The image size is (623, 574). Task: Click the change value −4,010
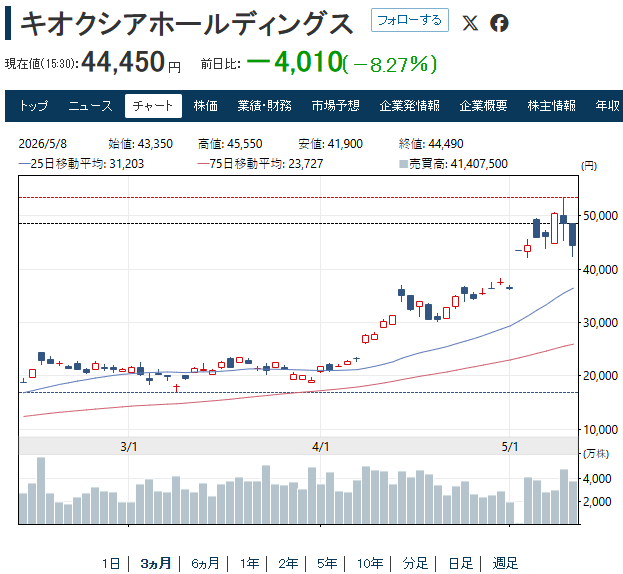(294, 62)
